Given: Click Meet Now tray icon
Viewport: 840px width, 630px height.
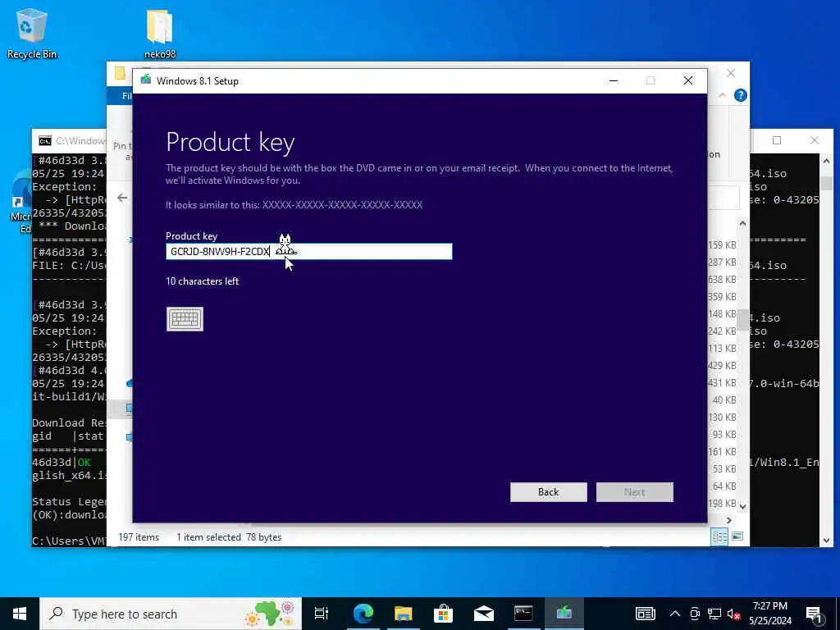Looking at the screenshot, I should coord(695,614).
